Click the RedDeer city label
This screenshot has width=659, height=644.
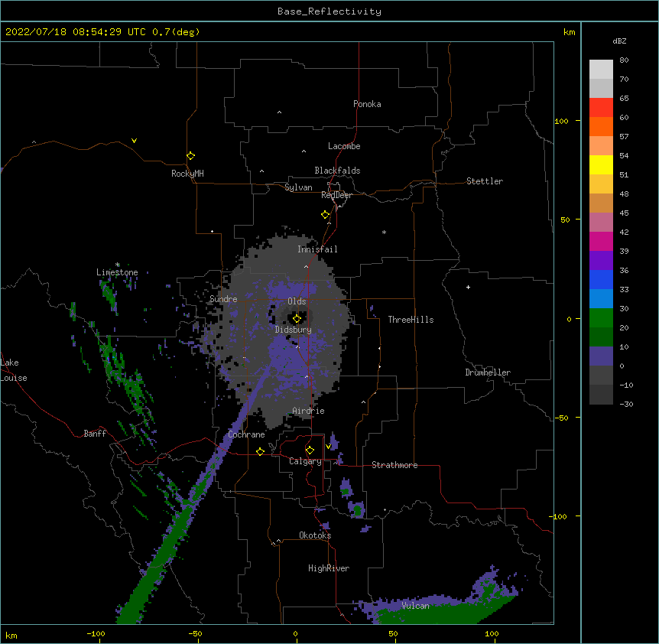click(336, 195)
